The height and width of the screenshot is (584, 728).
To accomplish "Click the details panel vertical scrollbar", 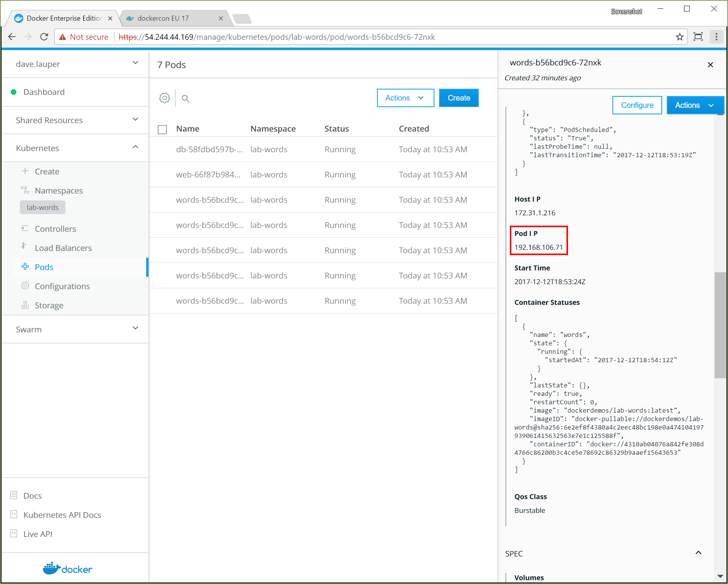I will (x=720, y=325).
